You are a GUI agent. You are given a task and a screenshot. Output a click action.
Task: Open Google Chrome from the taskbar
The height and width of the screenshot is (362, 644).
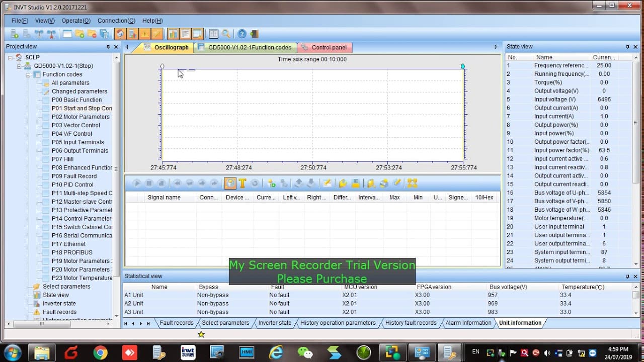point(100,352)
